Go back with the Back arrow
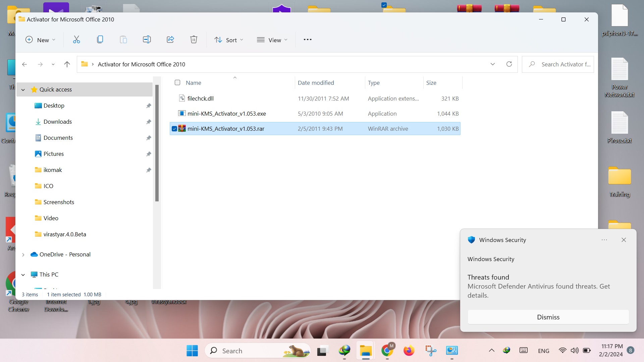The image size is (644, 362). [24, 64]
